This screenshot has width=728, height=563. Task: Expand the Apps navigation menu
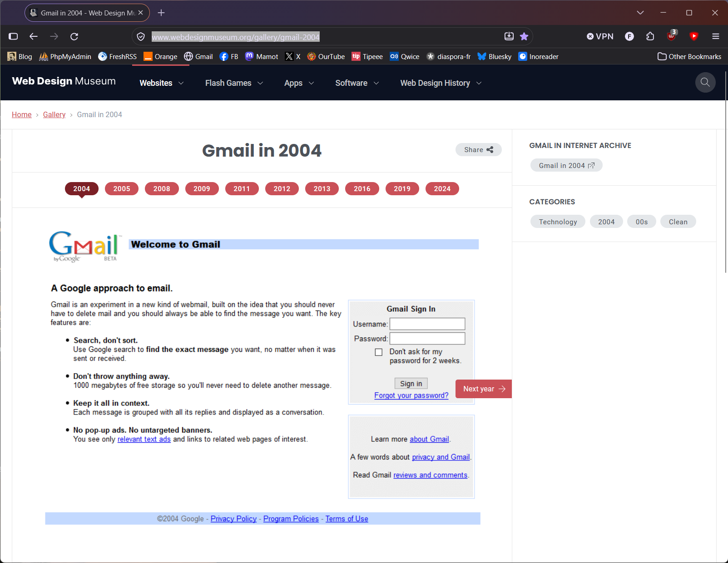pos(299,83)
